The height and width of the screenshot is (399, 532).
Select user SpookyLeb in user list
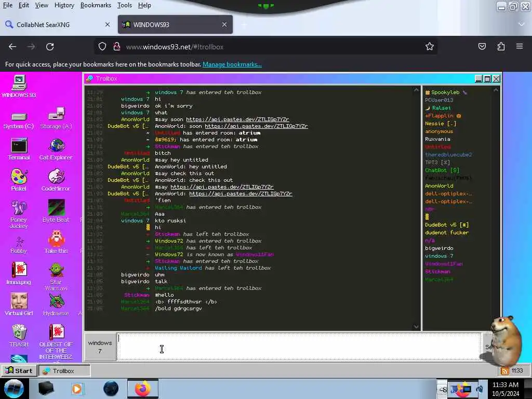(x=445, y=92)
